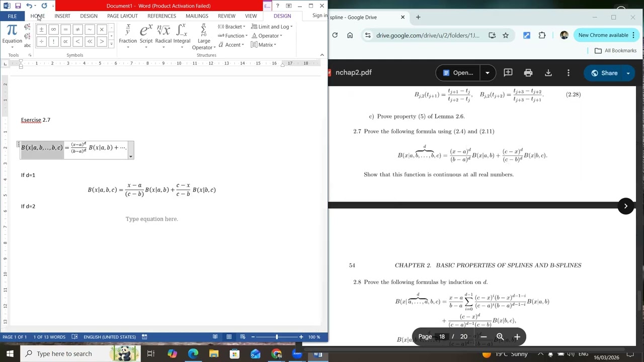Viewport: 644px width, 362px height.
Task: Insert the factorial exclamation symbol
Action: click(53, 42)
